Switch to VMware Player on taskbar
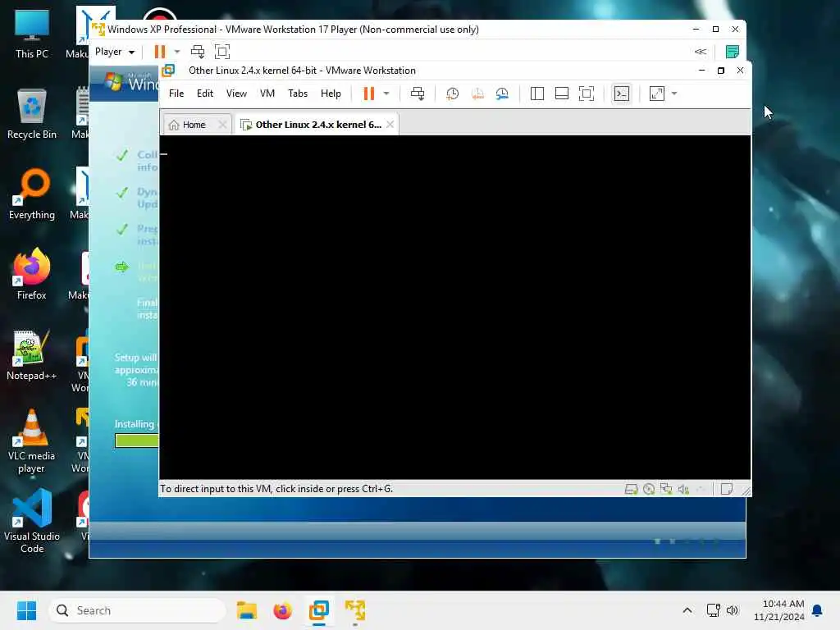This screenshot has width=840, height=630. (x=354, y=610)
